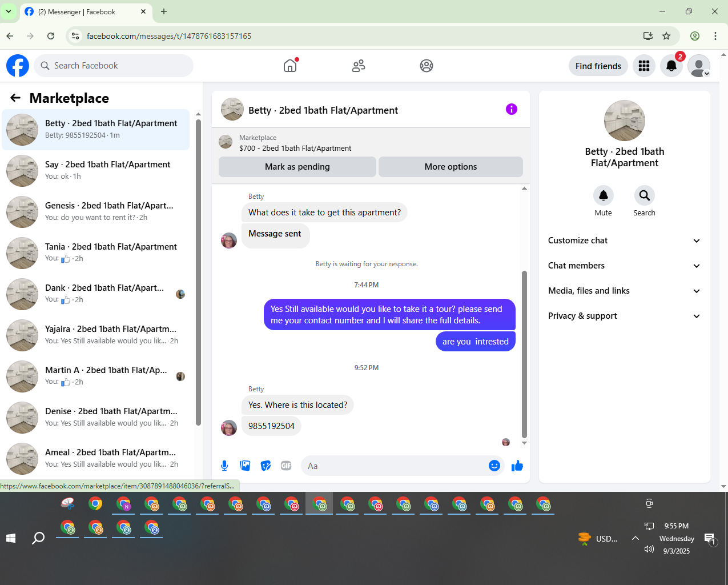Click the listing thumbnail in right info panel
Screen dimensions: 728x585
pos(625,121)
